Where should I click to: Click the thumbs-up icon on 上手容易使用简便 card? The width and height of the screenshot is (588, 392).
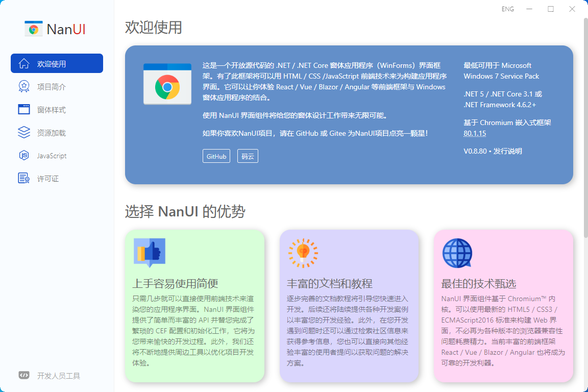150,253
